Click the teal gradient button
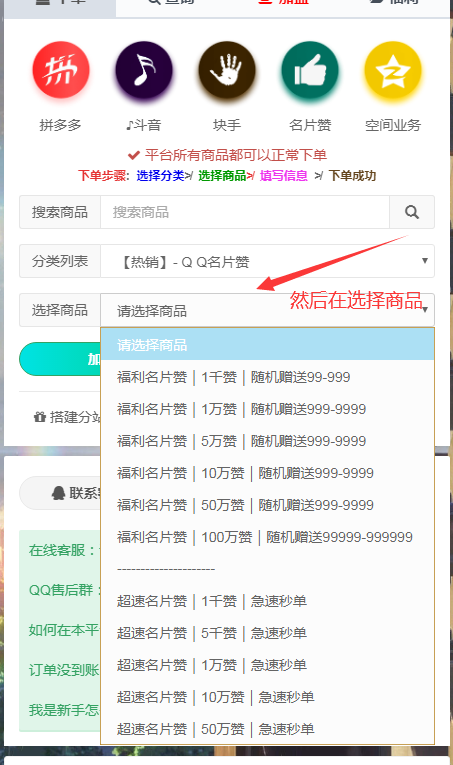Image resolution: width=453 pixels, height=765 pixels. [x=59, y=359]
